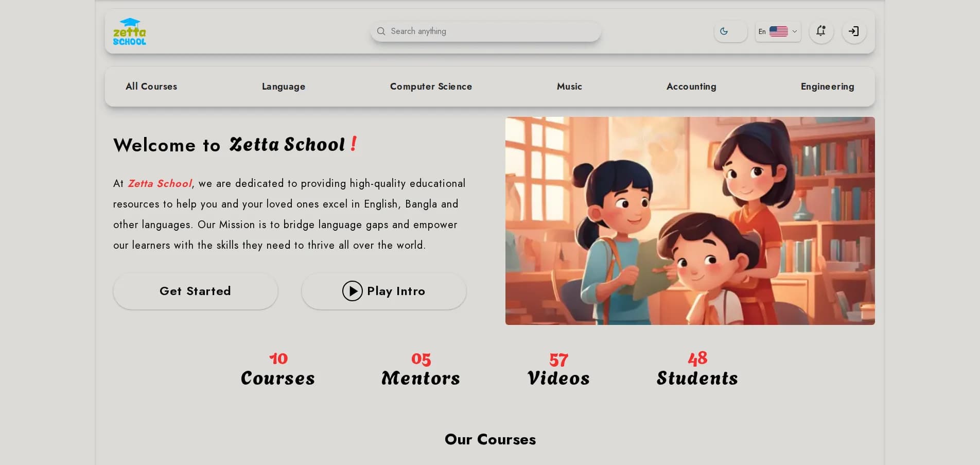Click the Play Intro button
This screenshot has height=465, width=980.
pyautogui.click(x=384, y=291)
